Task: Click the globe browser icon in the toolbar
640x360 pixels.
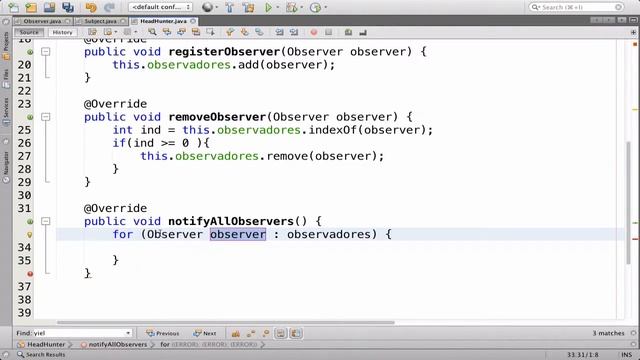Action: pyautogui.click(x=207, y=7)
